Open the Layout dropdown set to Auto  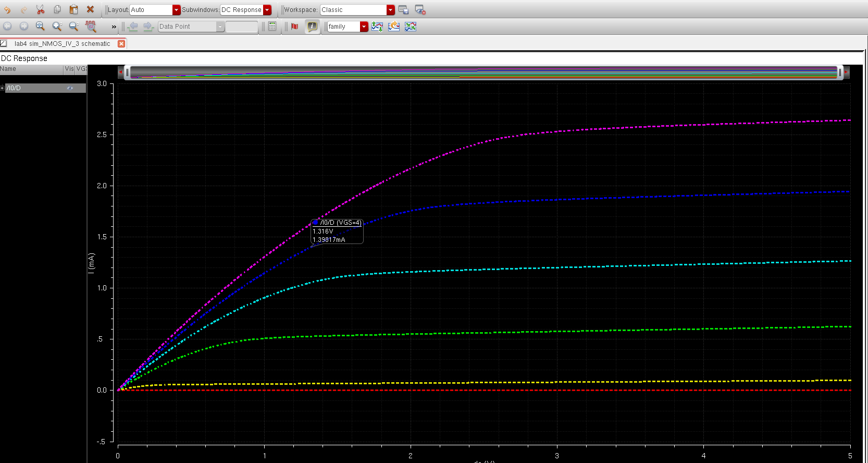pos(155,10)
